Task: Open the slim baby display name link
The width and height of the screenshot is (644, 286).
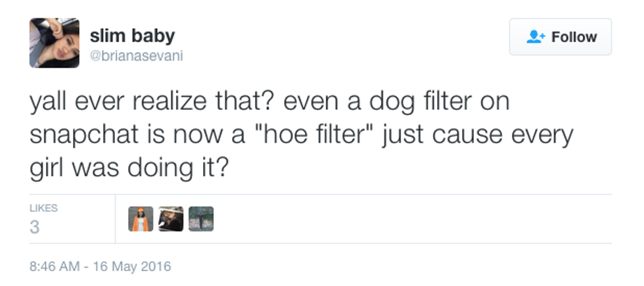Action: point(132,36)
